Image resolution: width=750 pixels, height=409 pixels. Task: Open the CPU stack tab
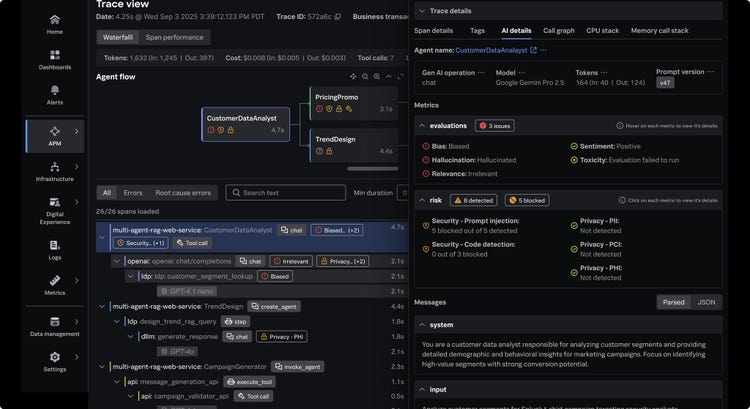[x=602, y=31]
